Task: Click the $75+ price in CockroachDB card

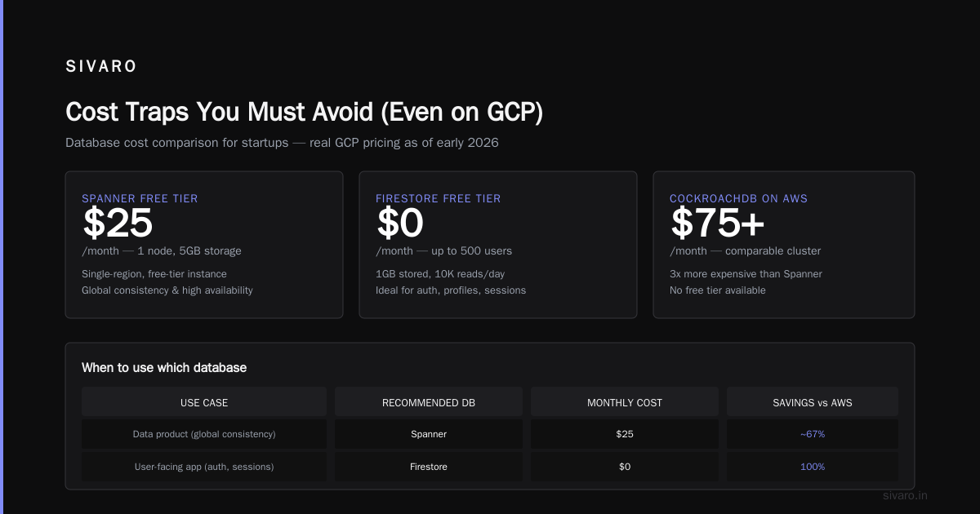Action: 718,224
